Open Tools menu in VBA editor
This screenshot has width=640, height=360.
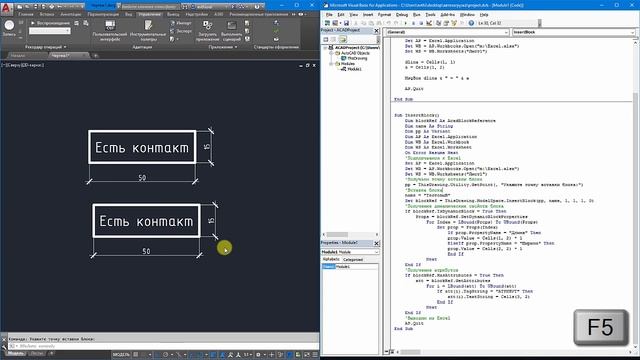pyautogui.click(x=430, y=15)
